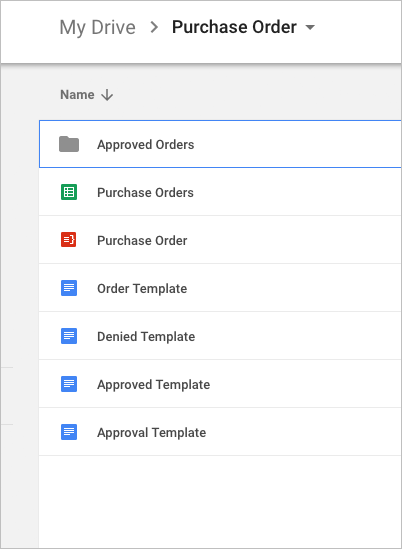Select the Purchase Orders spreadsheet file name
Viewport: 402px width, 549px height.
click(145, 192)
